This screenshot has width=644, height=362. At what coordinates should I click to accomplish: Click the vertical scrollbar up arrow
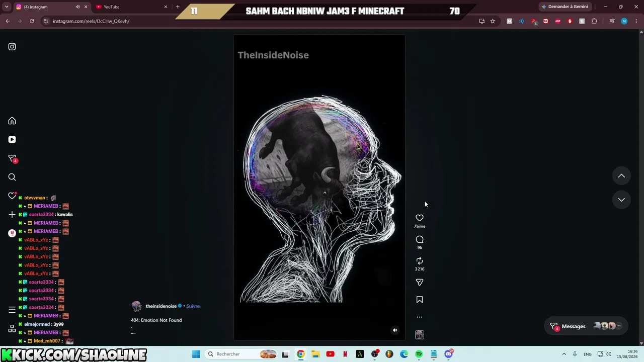tap(641, 32)
